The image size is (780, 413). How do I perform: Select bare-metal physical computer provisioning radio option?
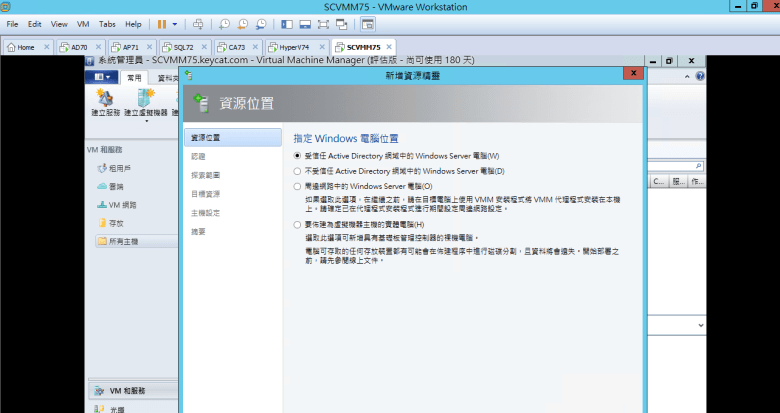pyautogui.click(x=296, y=225)
